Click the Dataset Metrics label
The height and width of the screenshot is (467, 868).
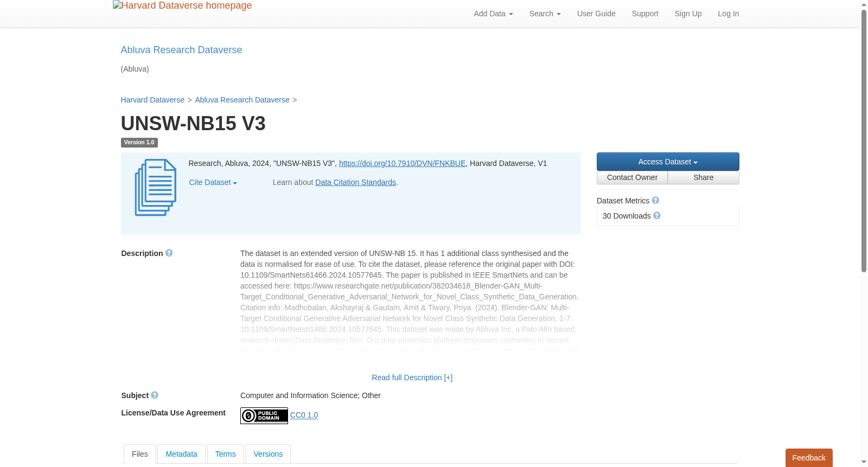pos(623,201)
